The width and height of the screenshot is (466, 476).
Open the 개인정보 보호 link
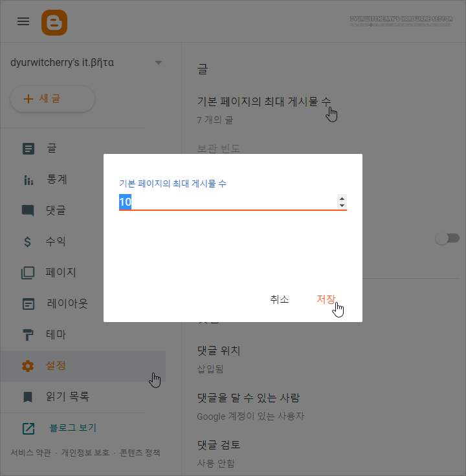tap(85, 453)
